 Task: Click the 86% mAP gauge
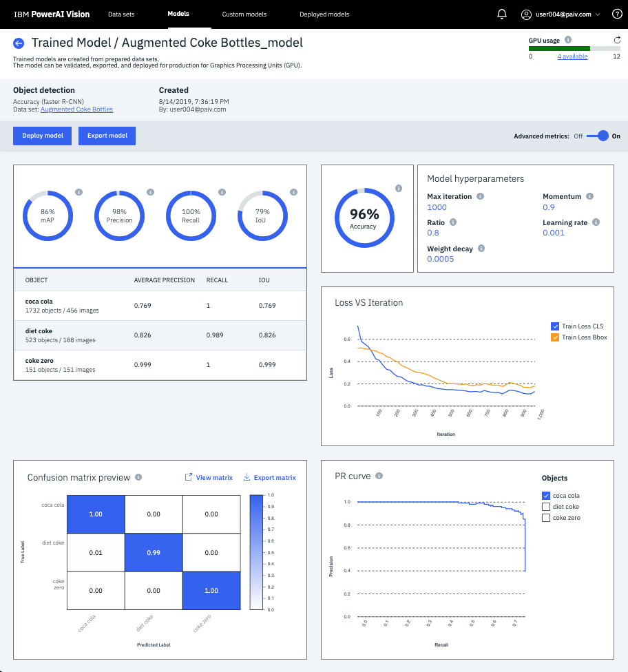pyautogui.click(x=48, y=216)
